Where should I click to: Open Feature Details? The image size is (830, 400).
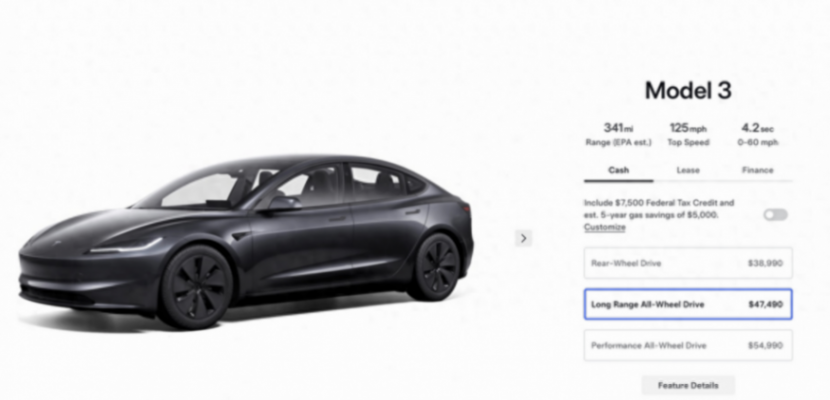pyautogui.click(x=688, y=386)
